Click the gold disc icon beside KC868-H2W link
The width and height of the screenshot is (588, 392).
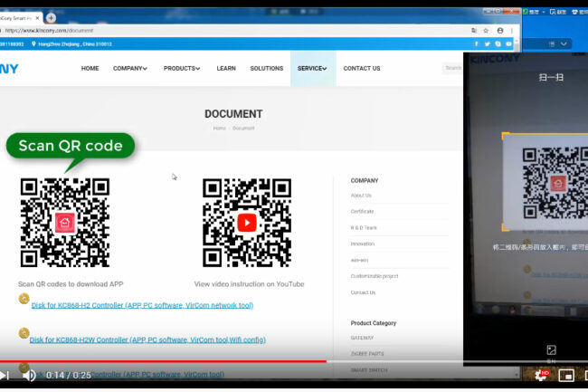tap(24, 333)
